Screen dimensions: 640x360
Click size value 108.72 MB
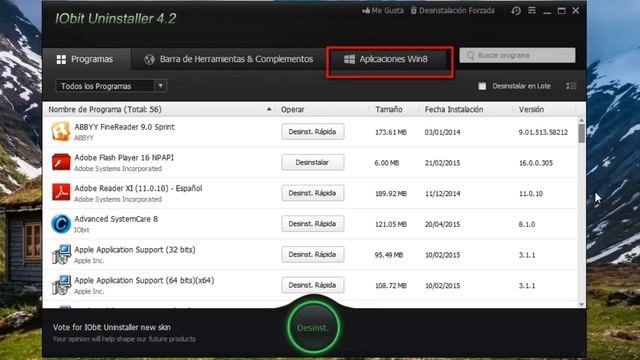tap(391, 286)
